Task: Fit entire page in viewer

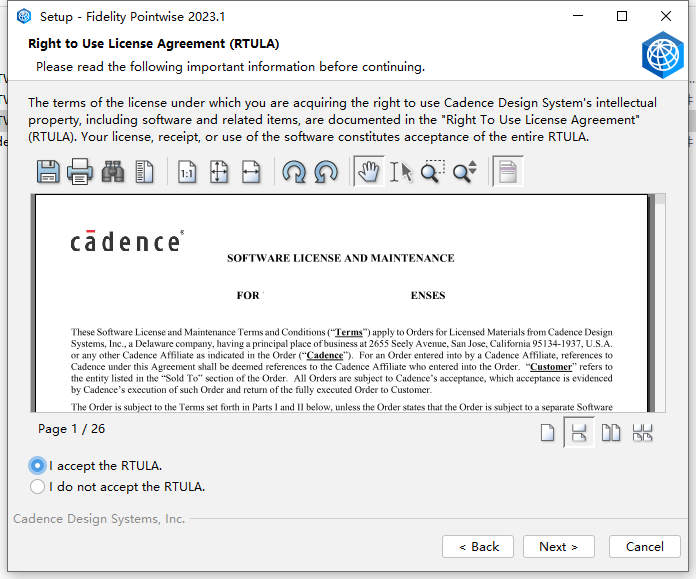Action: (x=219, y=171)
